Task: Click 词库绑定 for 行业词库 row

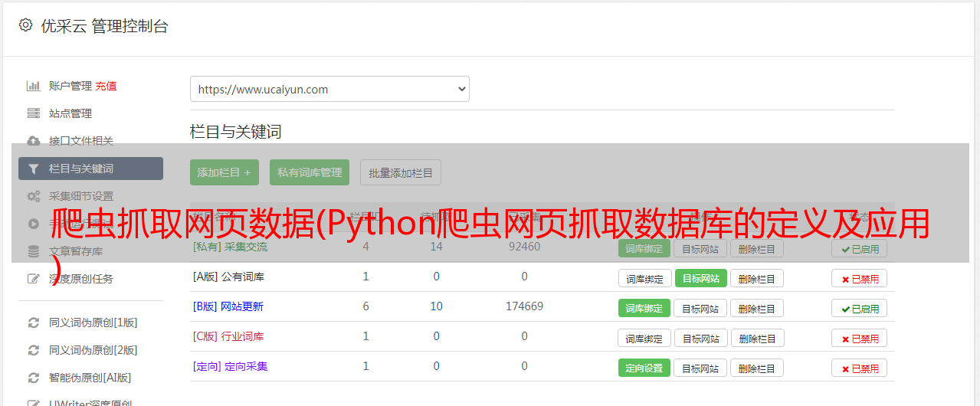Action: 644,338
